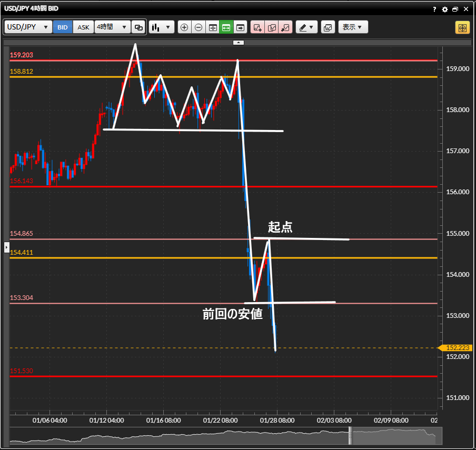Open the USD/JPY currency pair dropdown
This screenshot has height=450, width=476.
(28, 27)
